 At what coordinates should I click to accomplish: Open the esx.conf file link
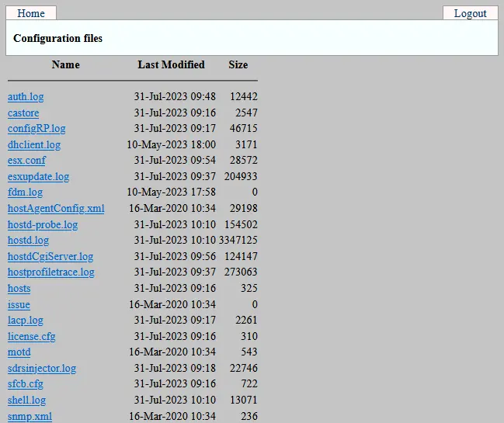pos(26,160)
